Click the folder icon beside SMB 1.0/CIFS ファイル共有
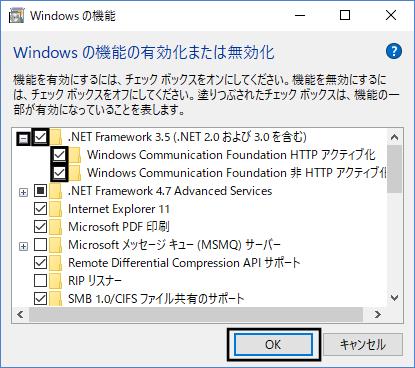Screen dimensions: 415x368 [x=56, y=299]
